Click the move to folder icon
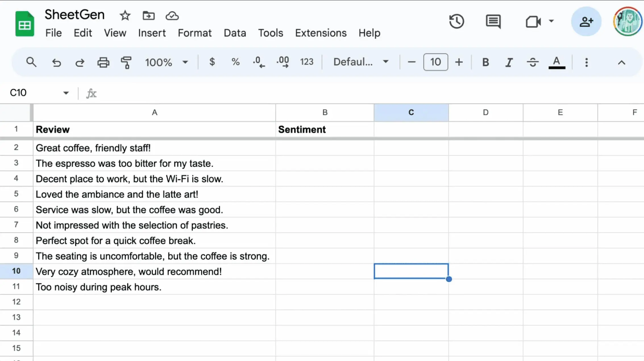 [x=148, y=16]
